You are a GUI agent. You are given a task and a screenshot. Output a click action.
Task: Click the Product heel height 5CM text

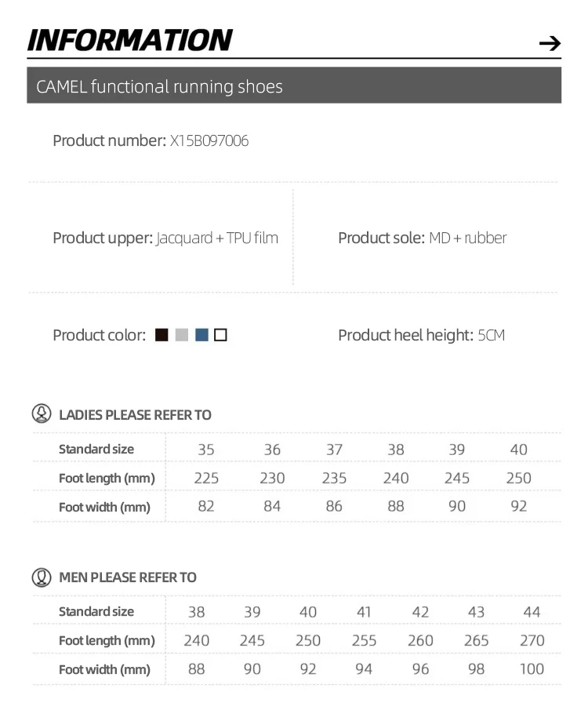(x=421, y=335)
